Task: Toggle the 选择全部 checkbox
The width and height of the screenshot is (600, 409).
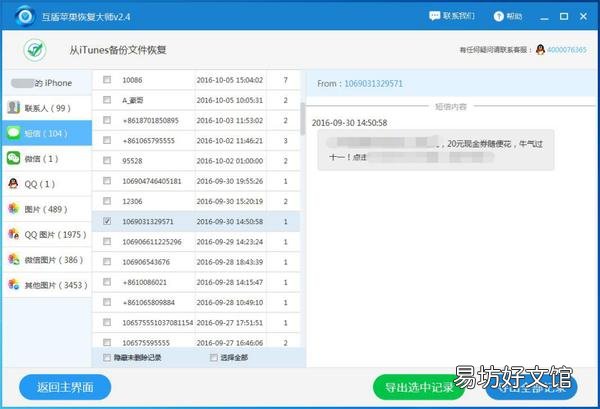Action: coord(214,358)
